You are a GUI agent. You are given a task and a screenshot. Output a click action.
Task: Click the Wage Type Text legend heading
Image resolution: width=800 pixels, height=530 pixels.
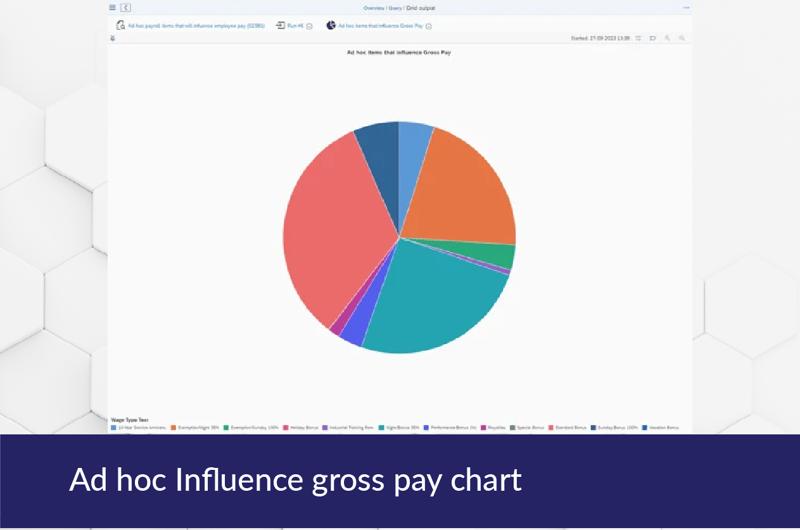pyautogui.click(x=130, y=420)
